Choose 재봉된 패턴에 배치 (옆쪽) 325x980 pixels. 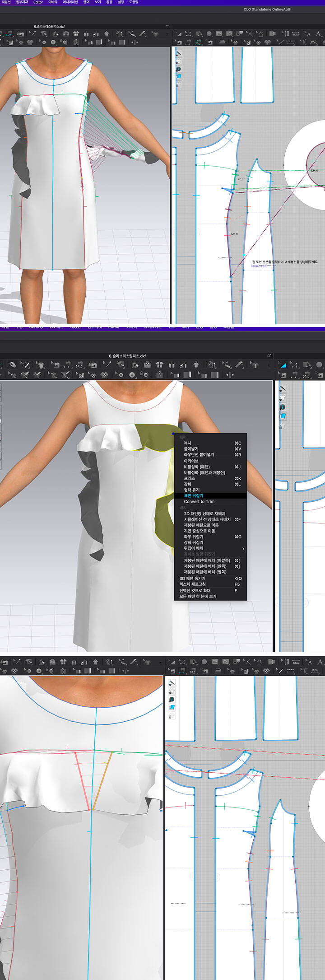(210, 572)
